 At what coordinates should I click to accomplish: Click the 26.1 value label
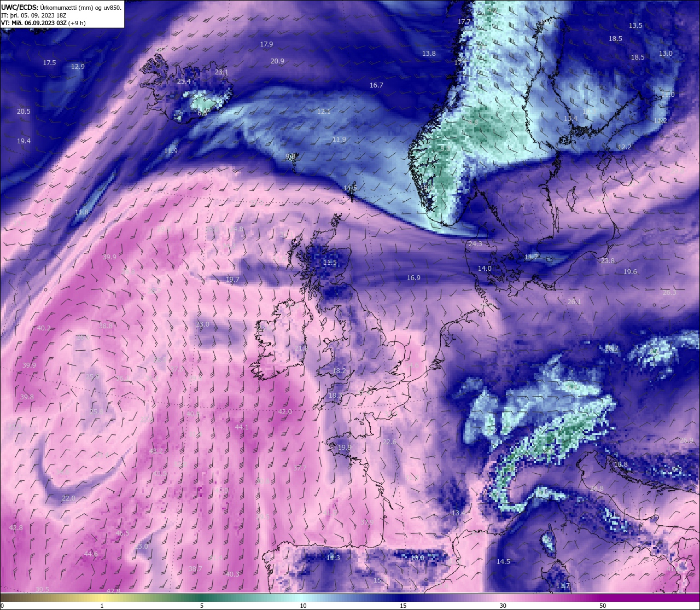(x=574, y=302)
